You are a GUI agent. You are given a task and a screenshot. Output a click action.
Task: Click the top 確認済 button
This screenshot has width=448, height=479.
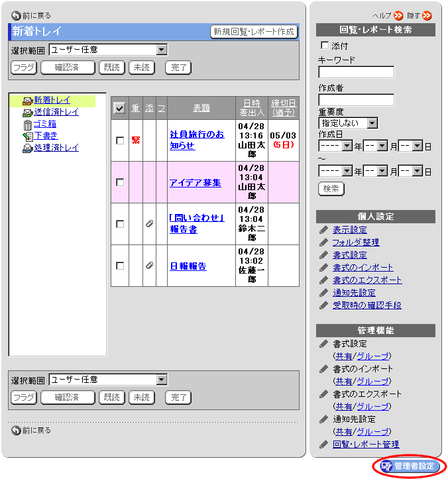coord(68,68)
